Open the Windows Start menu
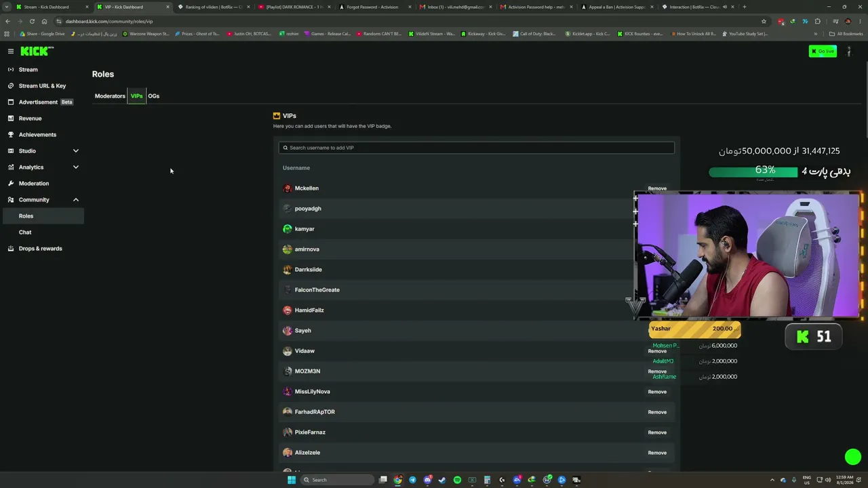Image resolution: width=868 pixels, height=488 pixels. coord(292,480)
